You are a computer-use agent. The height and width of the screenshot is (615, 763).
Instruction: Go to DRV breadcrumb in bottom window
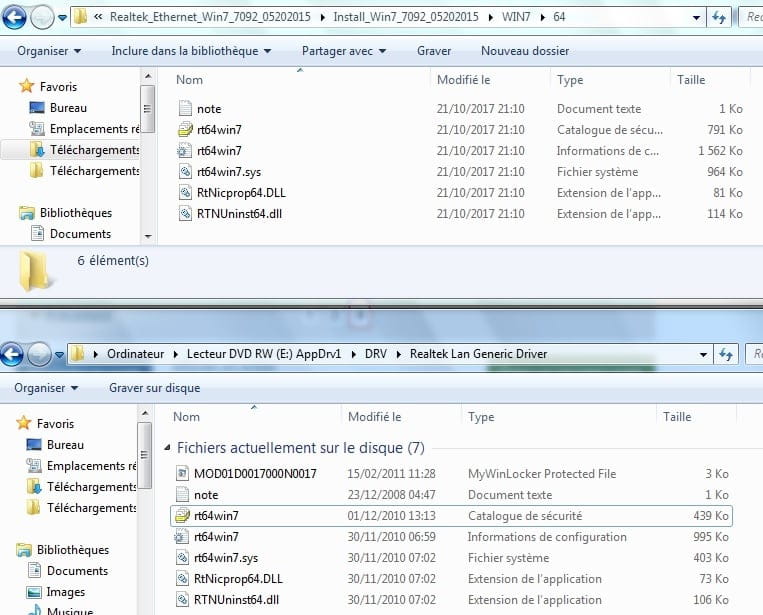(x=376, y=354)
